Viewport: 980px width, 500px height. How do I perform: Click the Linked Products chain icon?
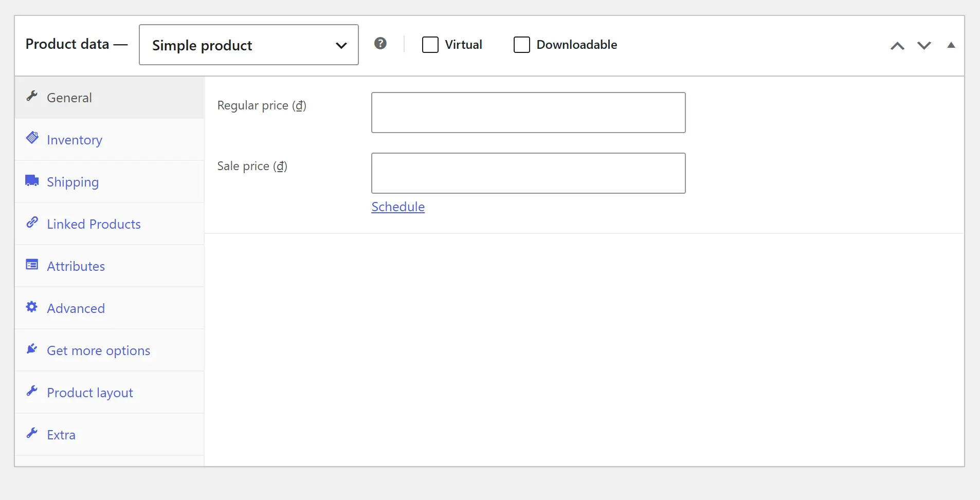coord(32,223)
